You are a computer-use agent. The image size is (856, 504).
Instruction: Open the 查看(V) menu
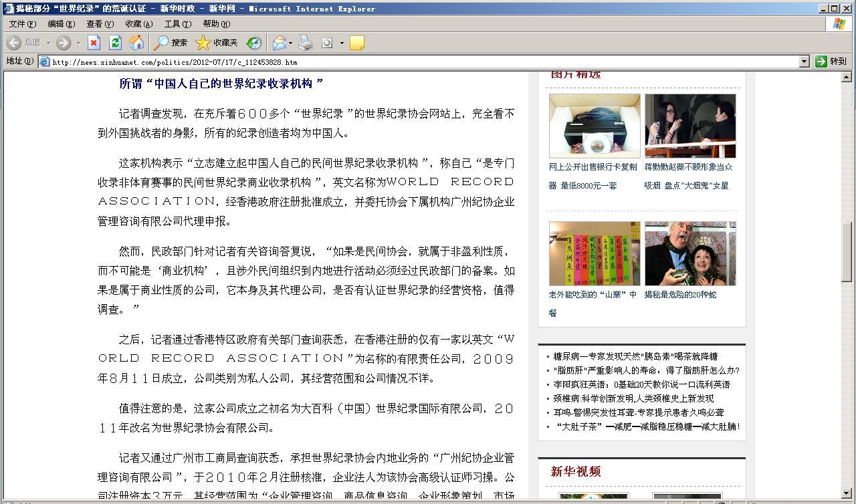tap(100, 24)
